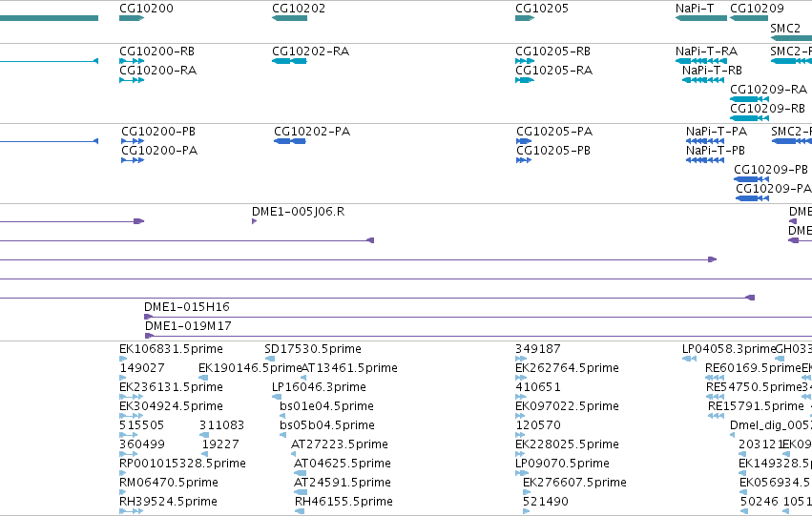Open EST EK262764.5prime
Image resolution: width=812 pixels, height=516 pixels.
[x=567, y=368]
